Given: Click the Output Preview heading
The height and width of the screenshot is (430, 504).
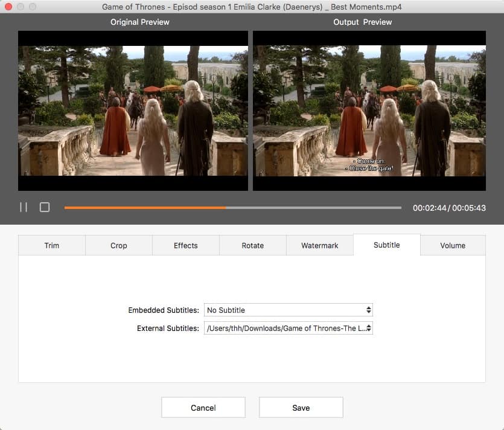Looking at the screenshot, I should [x=363, y=22].
